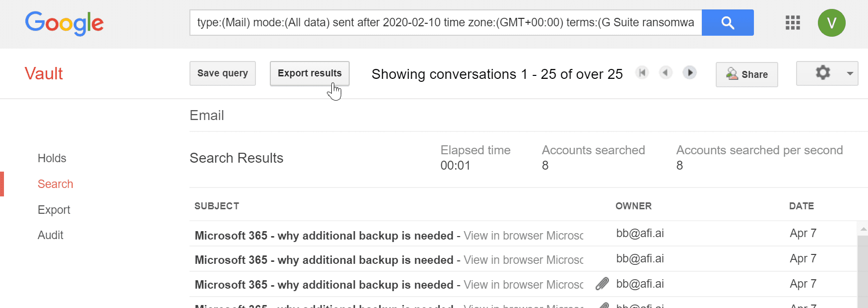Open the Google apps grid
Image resolution: width=868 pixels, height=308 pixels.
click(793, 23)
